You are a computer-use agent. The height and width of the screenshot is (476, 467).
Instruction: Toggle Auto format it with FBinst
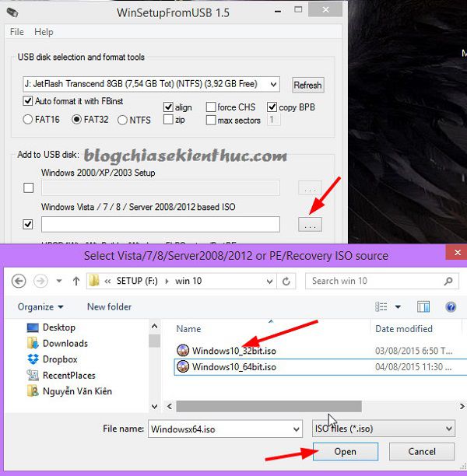click(x=28, y=101)
